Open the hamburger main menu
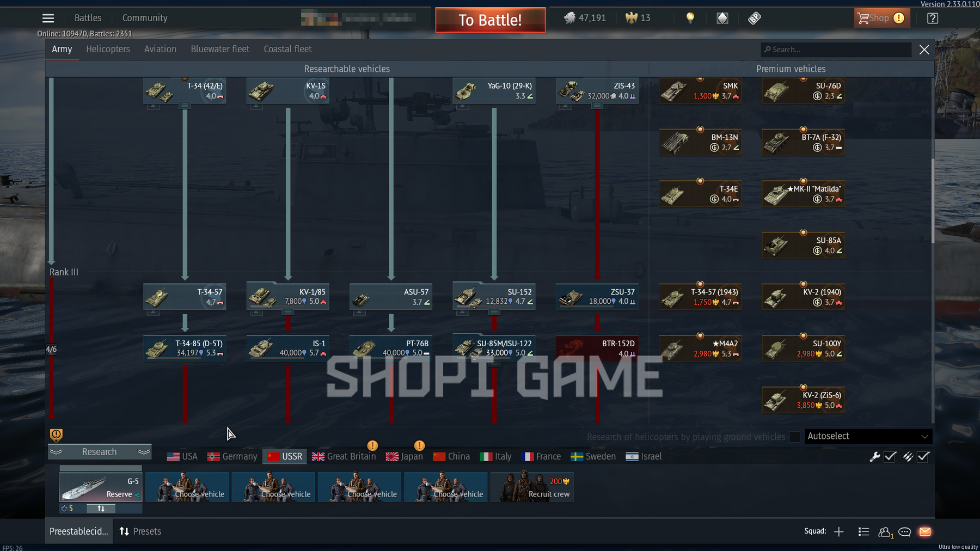This screenshot has width=980, height=551. tap(48, 18)
